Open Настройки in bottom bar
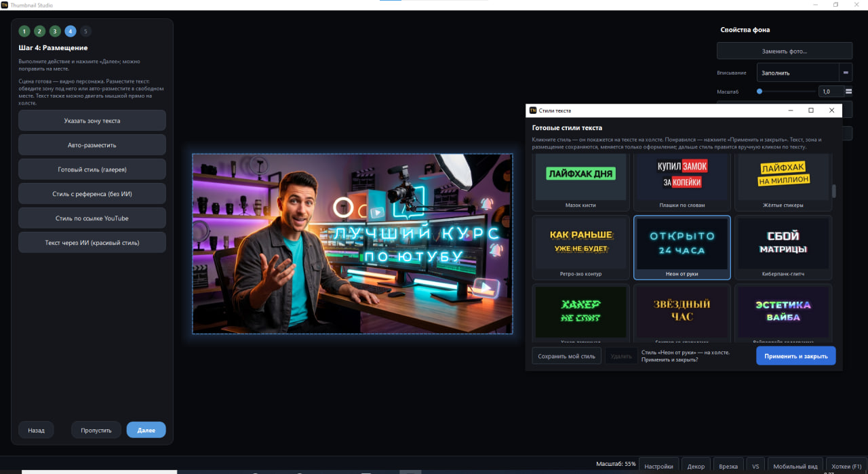 tap(659, 466)
